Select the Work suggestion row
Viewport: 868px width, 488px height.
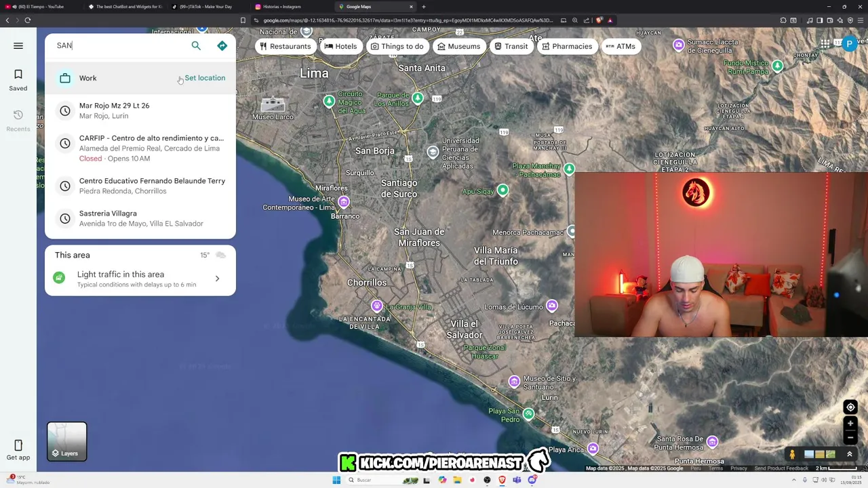tap(140, 78)
